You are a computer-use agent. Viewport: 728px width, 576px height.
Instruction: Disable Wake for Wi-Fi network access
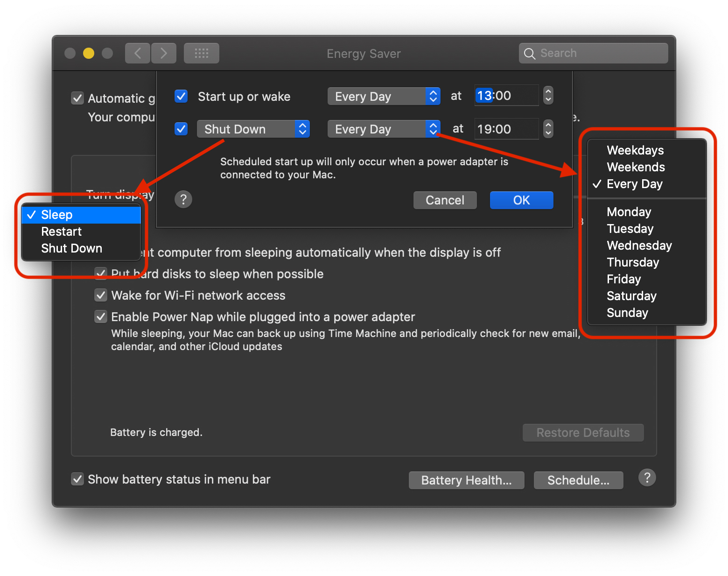pyautogui.click(x=101, y=295)
